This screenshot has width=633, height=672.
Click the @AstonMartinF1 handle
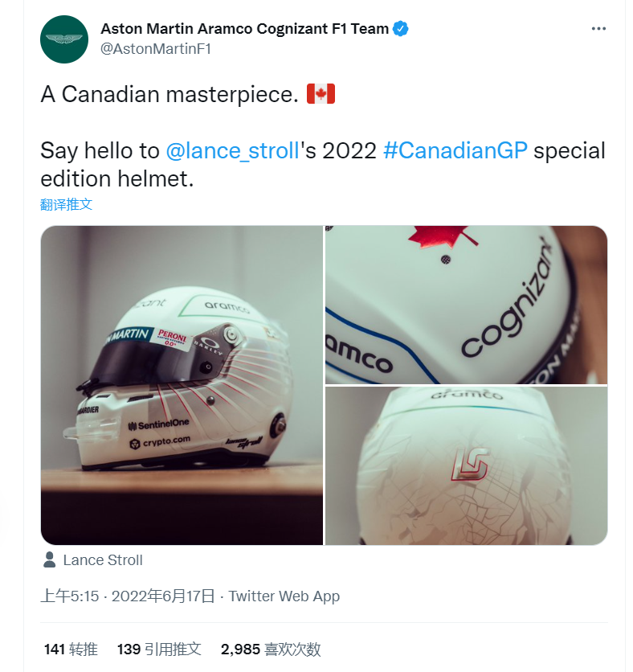(x=156, y=49)
